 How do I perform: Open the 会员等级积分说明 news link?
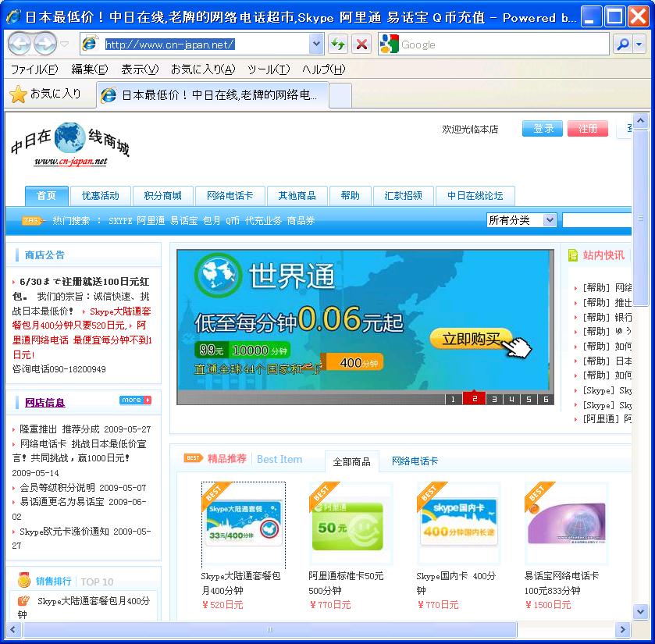tap(57, 488)
